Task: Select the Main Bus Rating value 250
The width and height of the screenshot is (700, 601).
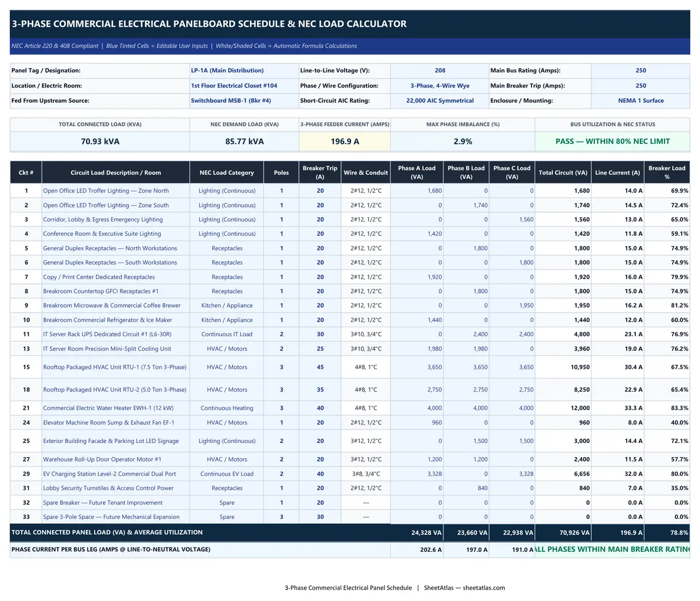Action: (x=640, y=71)
